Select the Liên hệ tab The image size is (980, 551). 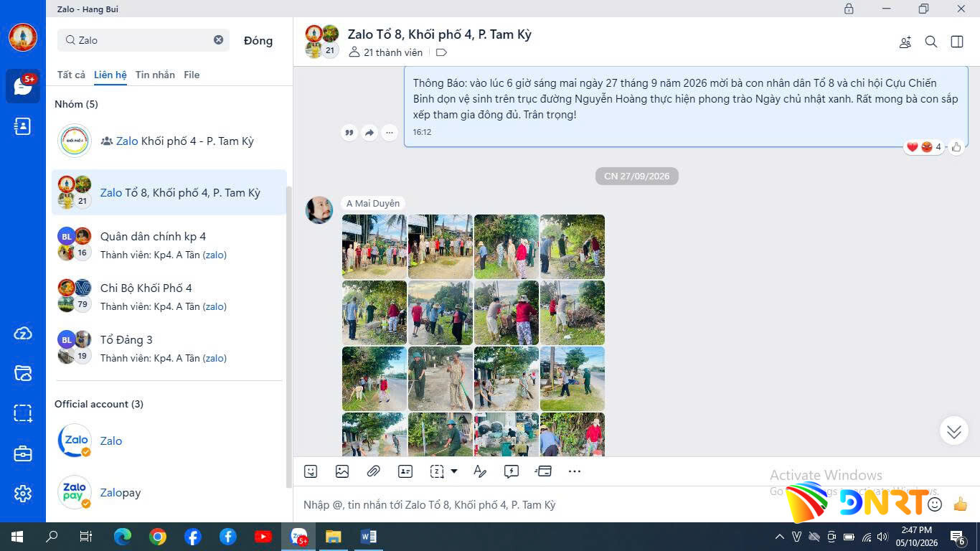[x=110, y=75]
